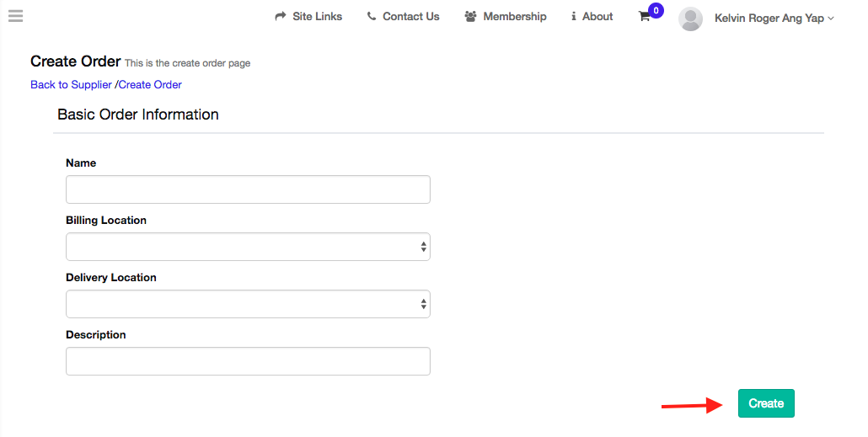Click the cart item count badge
This screenshot has height=437, width=868.
[656, 11]
